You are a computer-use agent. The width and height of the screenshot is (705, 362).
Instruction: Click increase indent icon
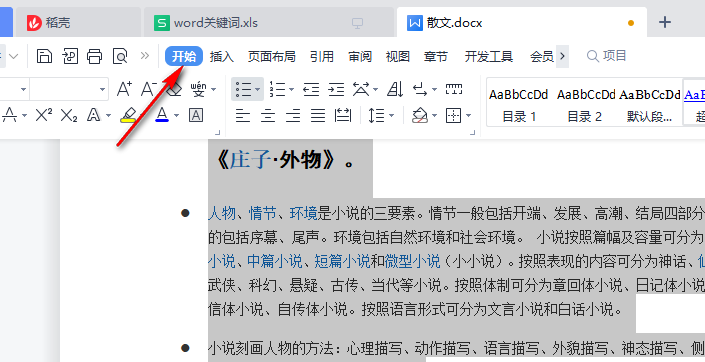click(336, 89)
